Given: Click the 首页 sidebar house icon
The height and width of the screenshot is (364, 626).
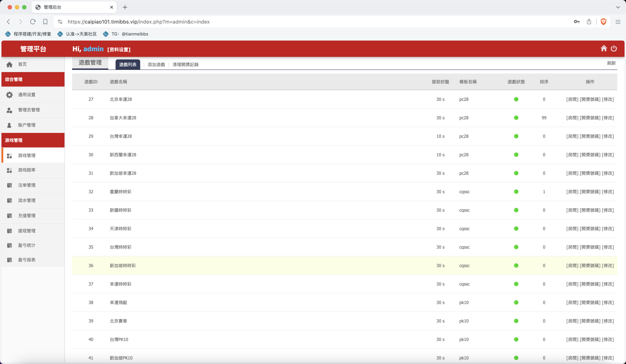Looking at the screenshot, I should click(x=10, y=65).
